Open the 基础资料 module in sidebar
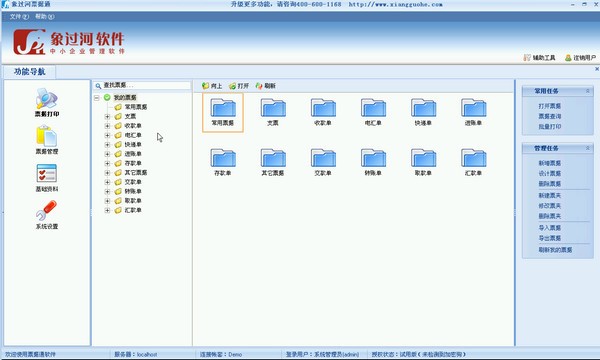 [x=47, y=178]
